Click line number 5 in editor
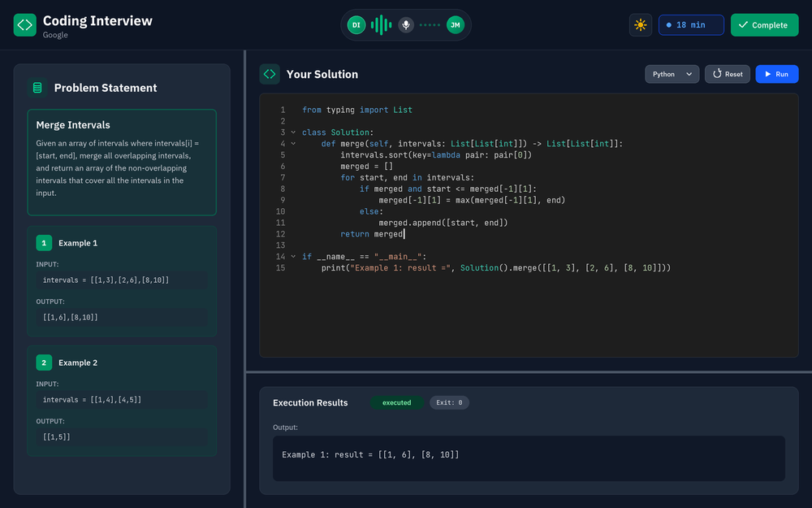 (x=283, y=155)
